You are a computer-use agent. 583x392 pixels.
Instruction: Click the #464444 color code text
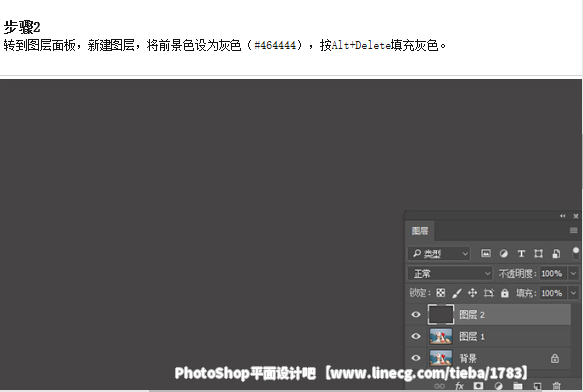pyautogui.click(x=275, y=45)
